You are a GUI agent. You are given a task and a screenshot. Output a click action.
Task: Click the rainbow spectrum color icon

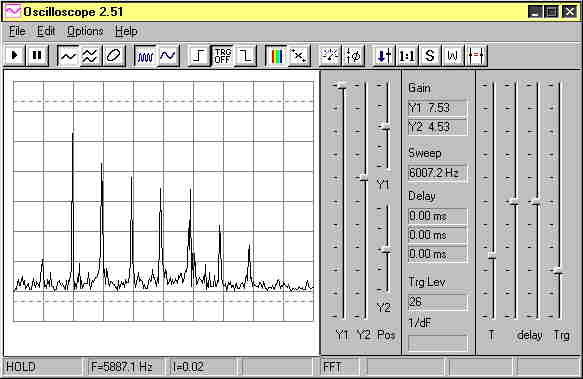tap(277, 56)
